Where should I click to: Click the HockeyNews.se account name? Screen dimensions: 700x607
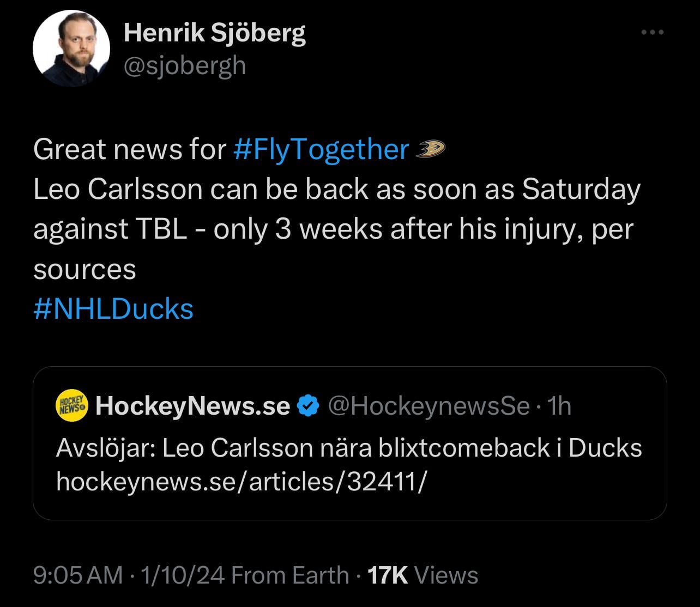pyautogui.click(x=192, y=406)
